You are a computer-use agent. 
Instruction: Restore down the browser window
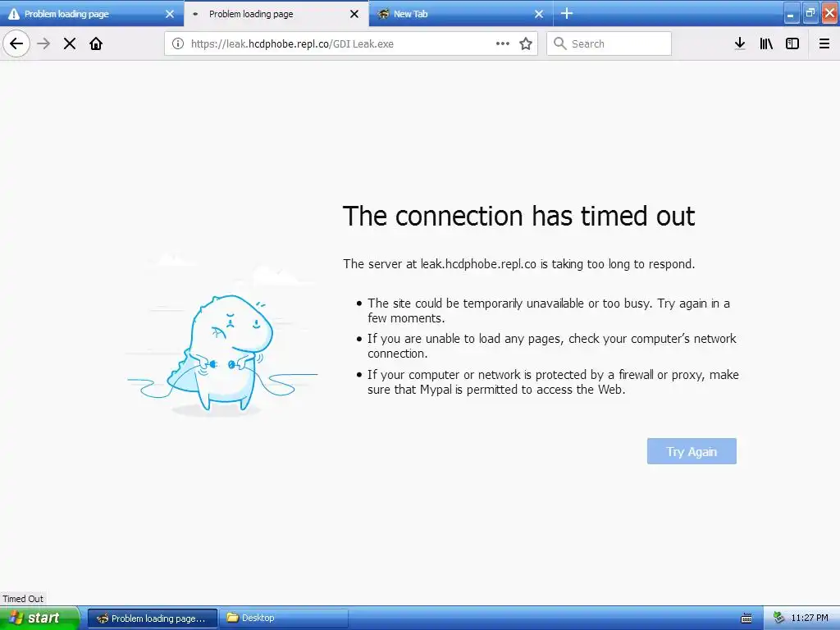pyautogui.click(x=810, y=14)
